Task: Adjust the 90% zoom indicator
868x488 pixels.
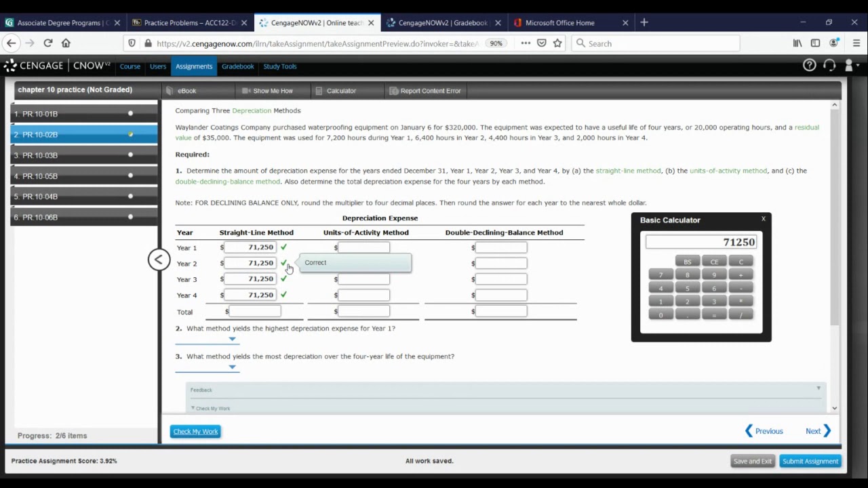Action: tap(496, 43)
